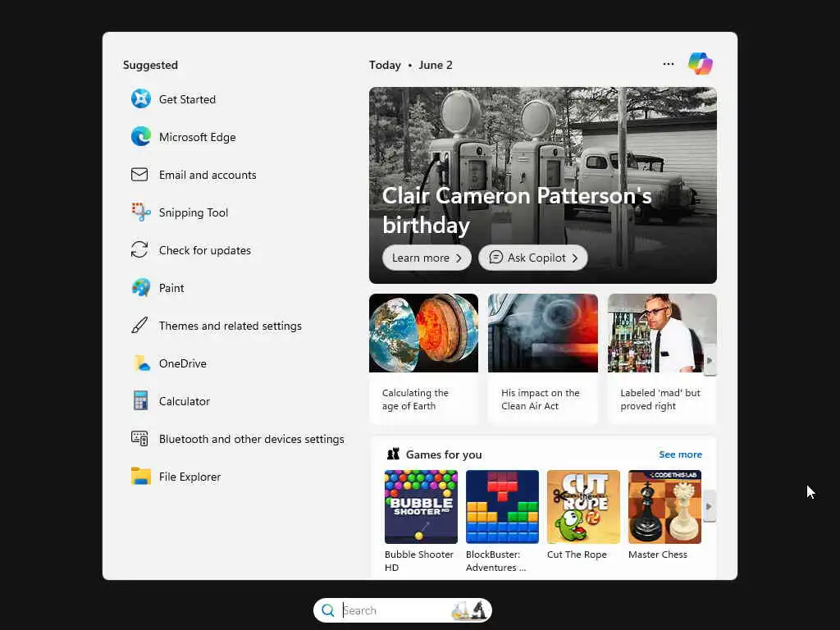
Task: Select the Themes and related settings text
Action: [x=230, y=326]
